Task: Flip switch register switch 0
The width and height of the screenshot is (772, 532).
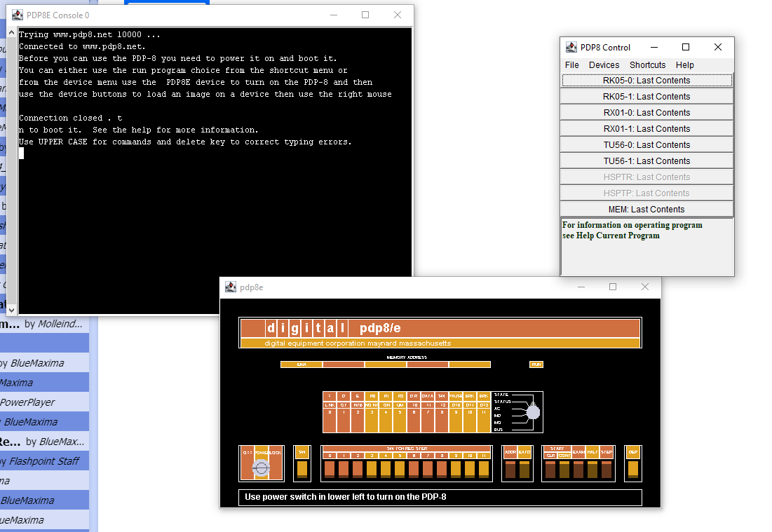Action: (x=330, y=468)
